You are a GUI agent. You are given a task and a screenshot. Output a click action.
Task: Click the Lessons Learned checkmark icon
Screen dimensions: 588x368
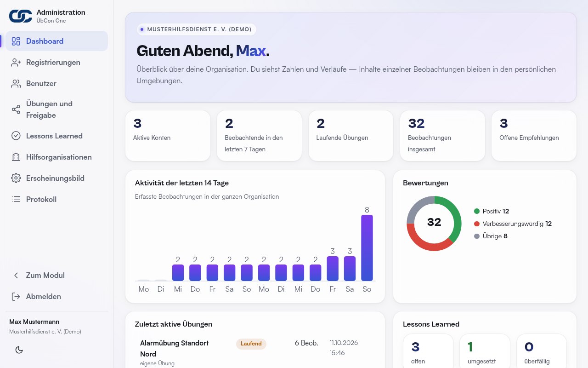[16, 136]
